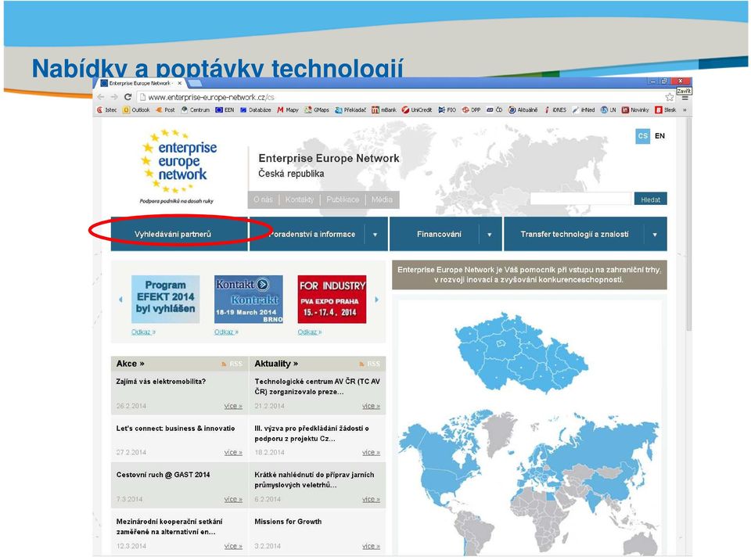Bookmark page with the star icon

coord(670,97)
